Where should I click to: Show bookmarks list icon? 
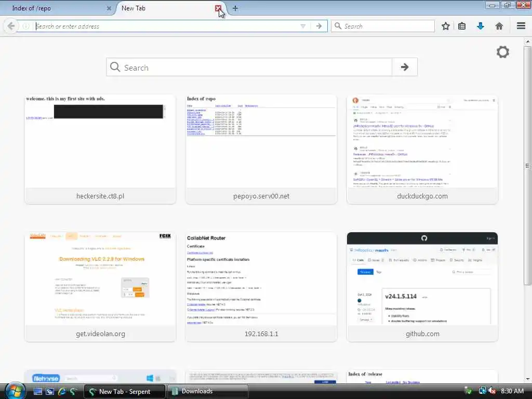462,26
